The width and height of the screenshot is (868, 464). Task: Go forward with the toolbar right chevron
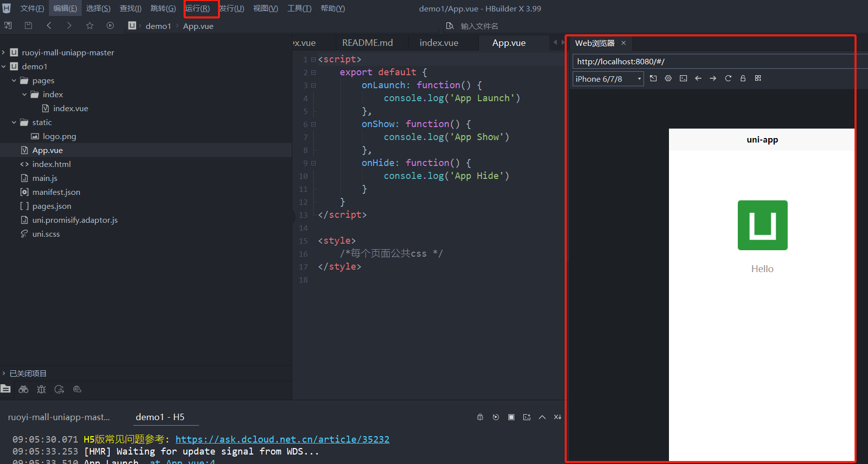tap(69, 25)
